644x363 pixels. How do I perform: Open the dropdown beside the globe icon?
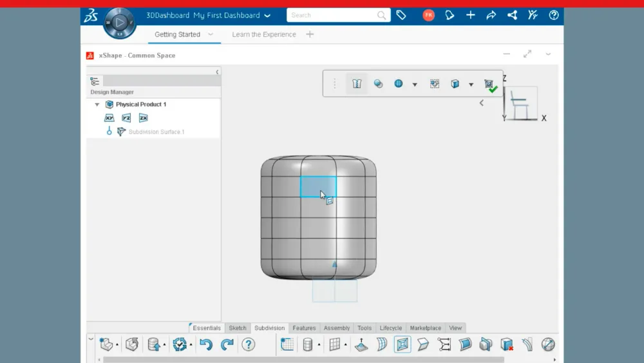point(415,84)
